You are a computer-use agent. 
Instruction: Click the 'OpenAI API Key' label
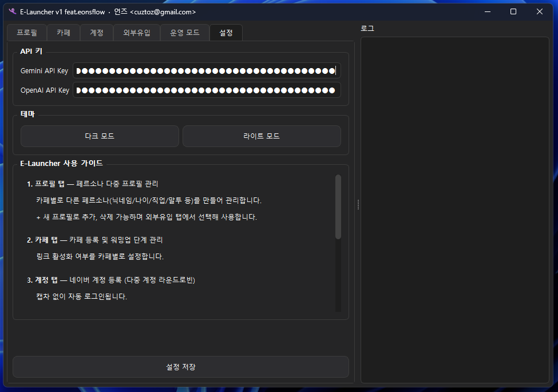click(x=45, y=90)
